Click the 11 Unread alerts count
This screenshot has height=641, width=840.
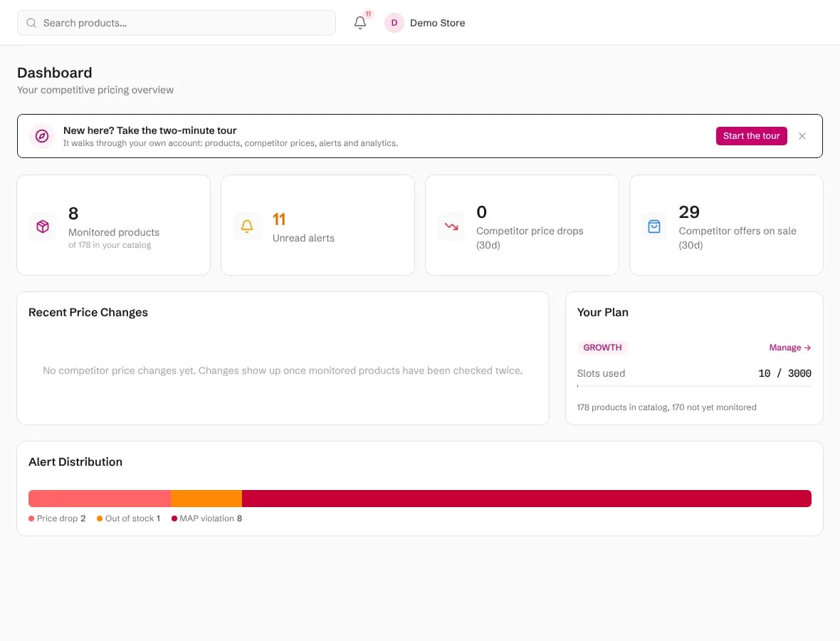click(x=278, y=219)
